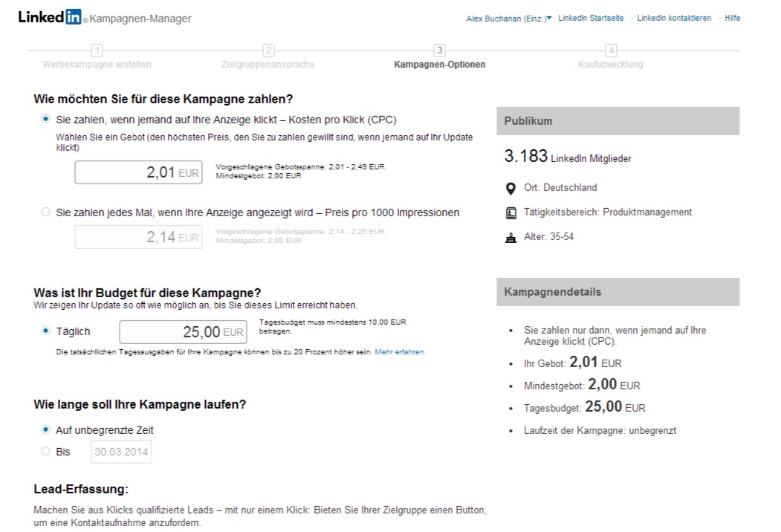Viewport: 781px width, 532px height.
Task: Click the Hilfe link
Action: click(732, 17)
